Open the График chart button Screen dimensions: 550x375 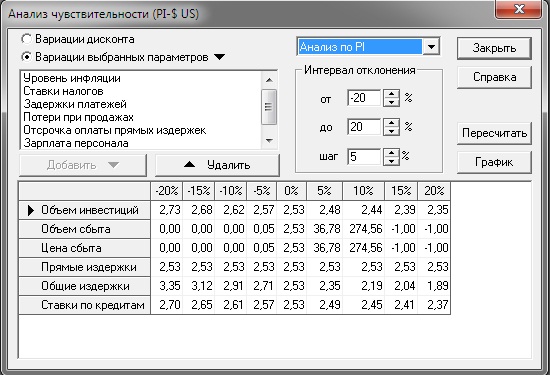494,162
